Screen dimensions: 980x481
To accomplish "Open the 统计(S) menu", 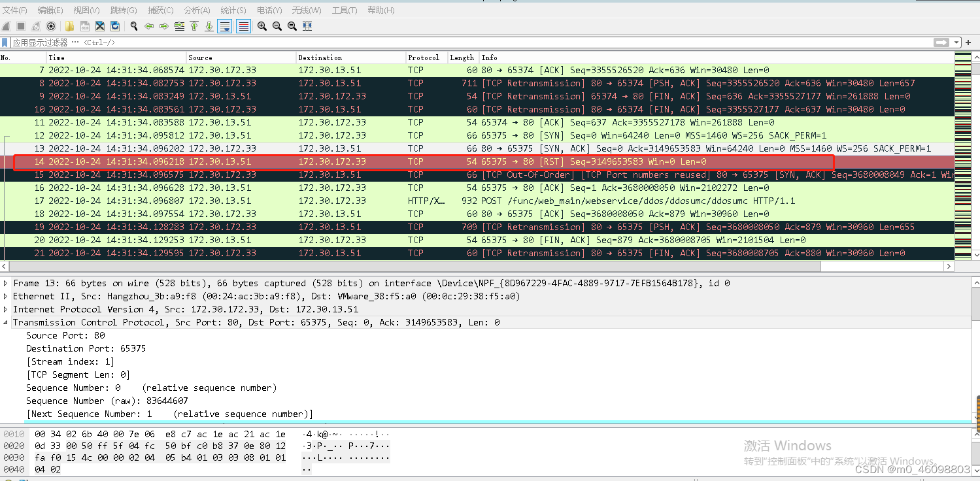I will click(233, 10).
